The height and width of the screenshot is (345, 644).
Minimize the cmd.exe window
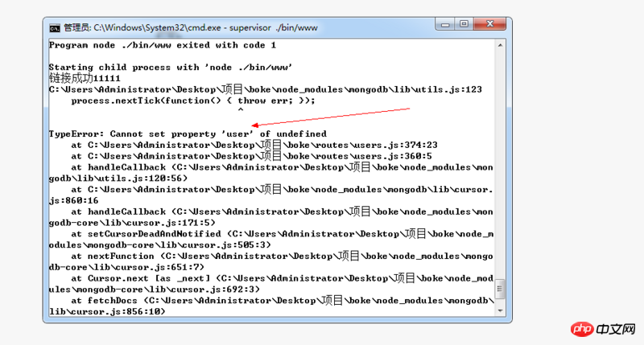click(445, 24)
